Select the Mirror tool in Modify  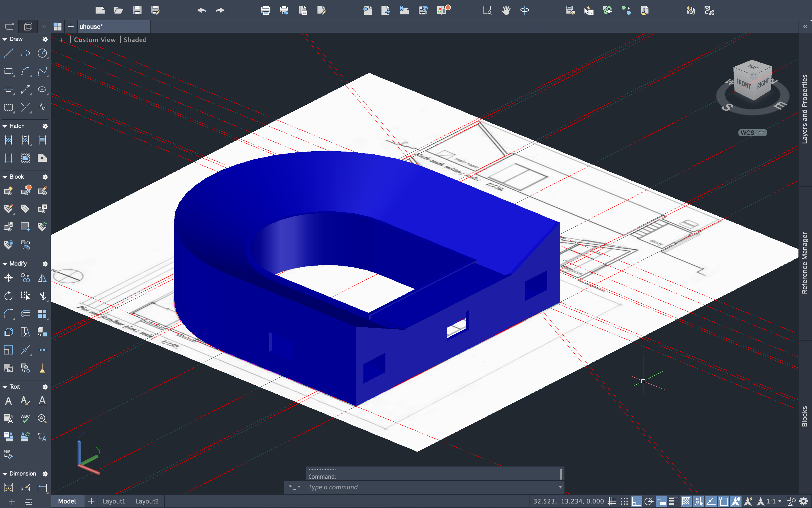pyautogui.click(x=42, y=278)
